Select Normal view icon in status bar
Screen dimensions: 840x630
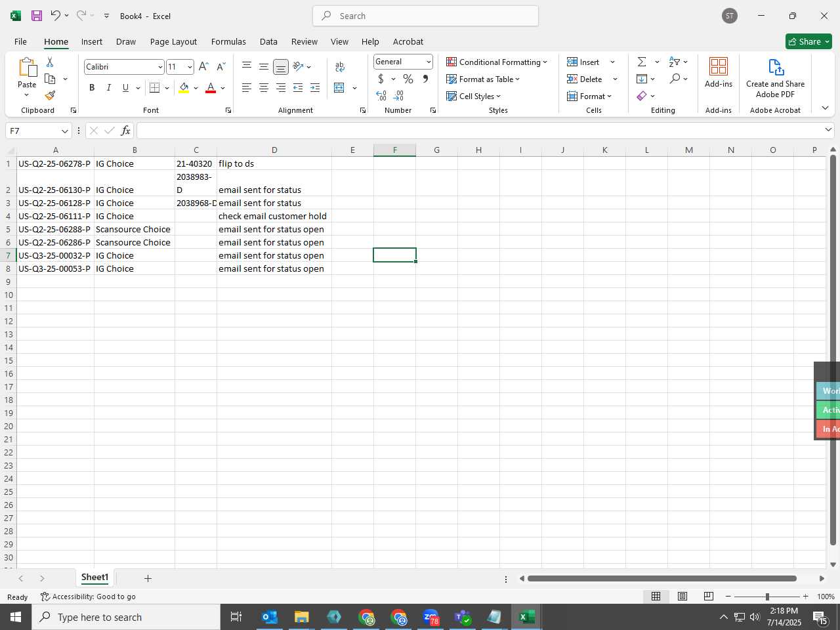[656, 596]
